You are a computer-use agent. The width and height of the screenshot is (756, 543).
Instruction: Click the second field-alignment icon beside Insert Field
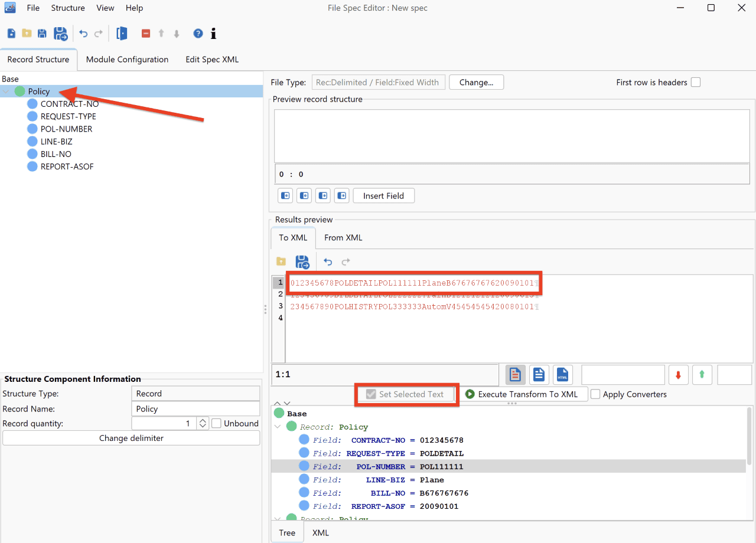point(304,195)
